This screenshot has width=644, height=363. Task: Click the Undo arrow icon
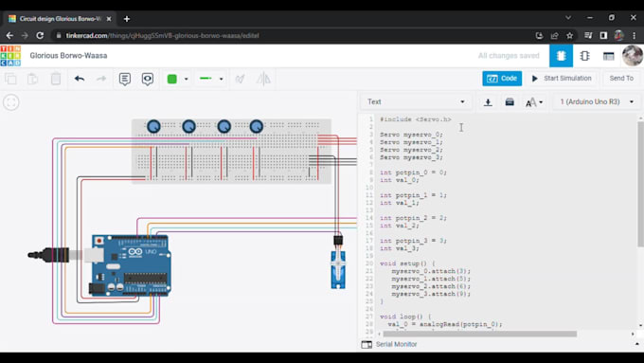(80, 79)
